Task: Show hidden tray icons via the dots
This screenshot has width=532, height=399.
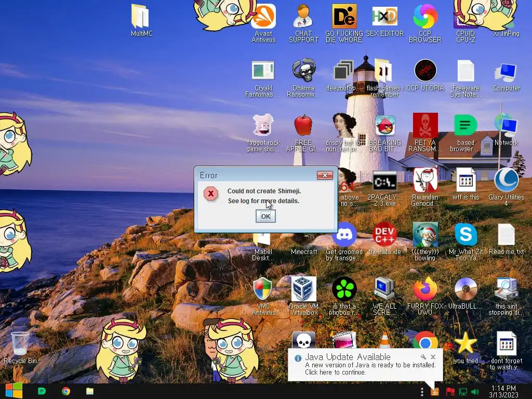Action: tap(422, 392)
